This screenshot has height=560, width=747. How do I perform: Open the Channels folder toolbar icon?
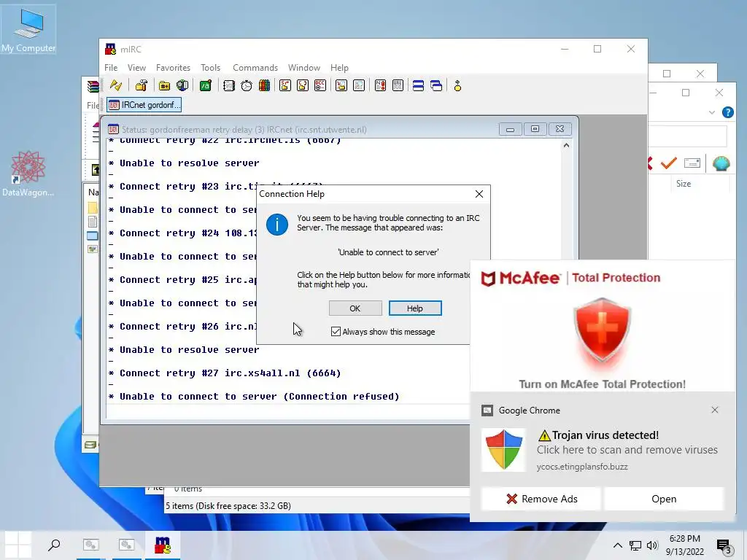point(164,86)
